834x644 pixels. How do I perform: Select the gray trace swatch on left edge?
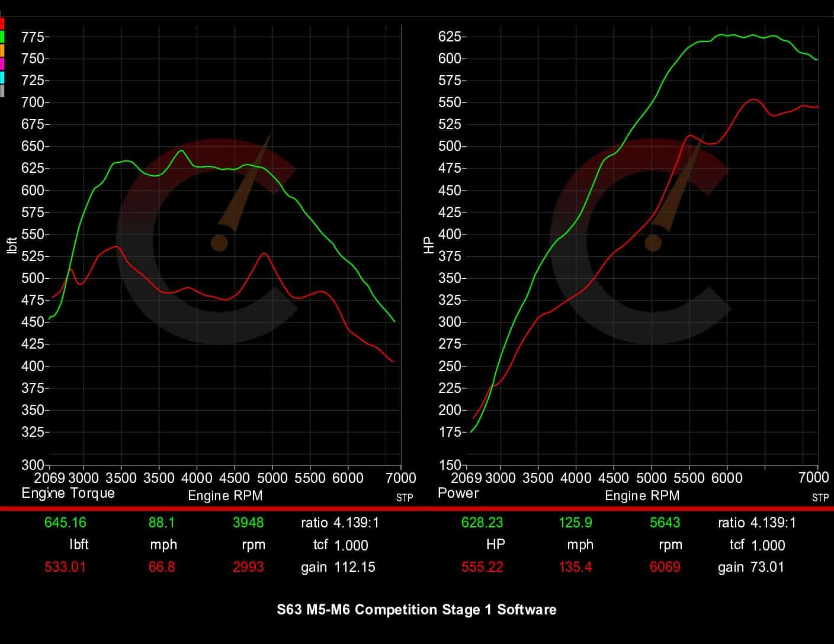2,89
